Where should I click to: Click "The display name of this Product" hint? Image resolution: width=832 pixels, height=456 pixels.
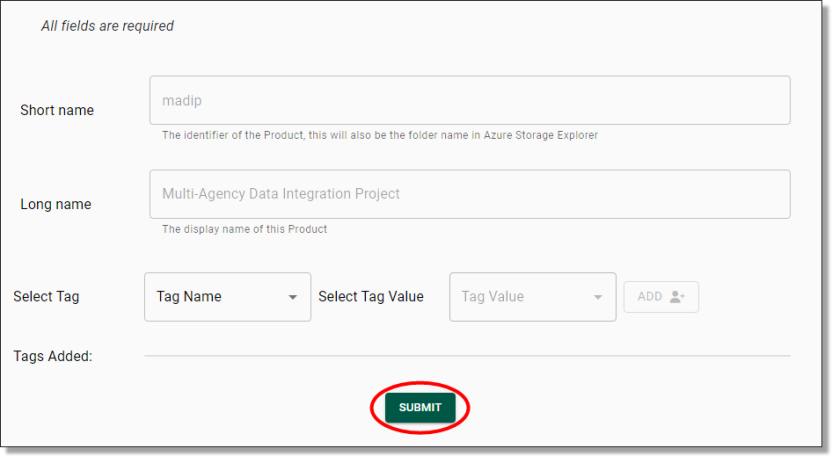(x=245, y=229)
